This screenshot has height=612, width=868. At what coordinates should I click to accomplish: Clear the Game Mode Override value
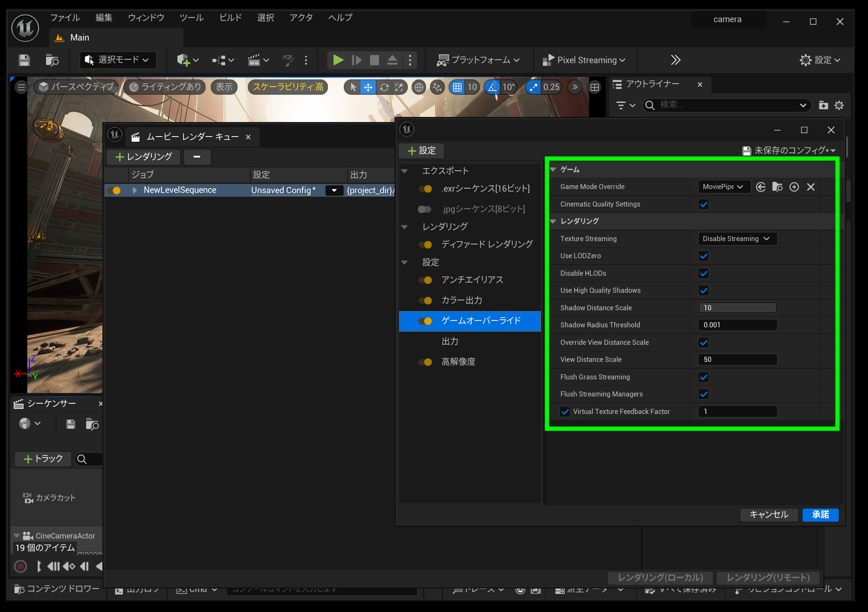tap(811, 187)
